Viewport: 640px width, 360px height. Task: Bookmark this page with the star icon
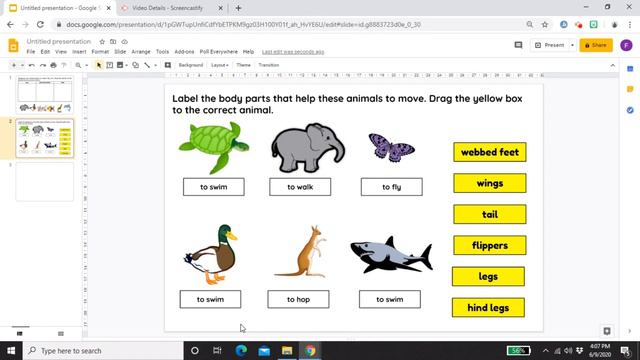click(545, 24)
